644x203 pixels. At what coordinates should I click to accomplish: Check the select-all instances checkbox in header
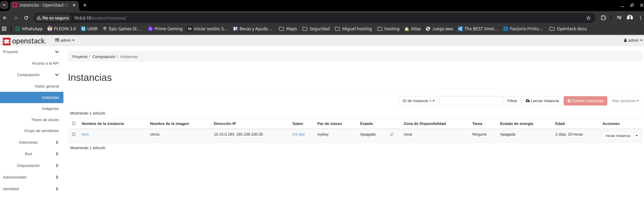(x=74, y=123)
